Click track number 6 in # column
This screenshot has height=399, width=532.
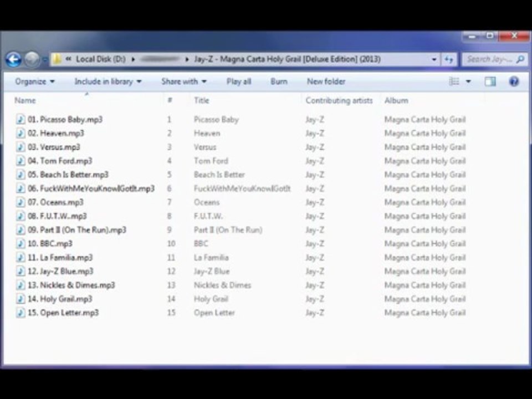(170, 188)
